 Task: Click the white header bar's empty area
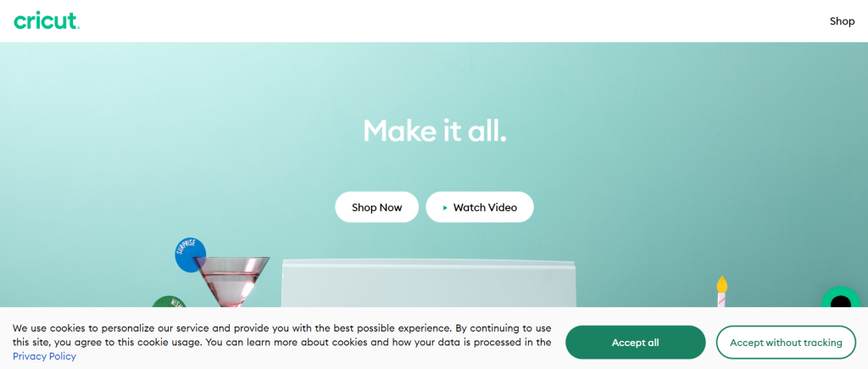(x=442, y=21)
